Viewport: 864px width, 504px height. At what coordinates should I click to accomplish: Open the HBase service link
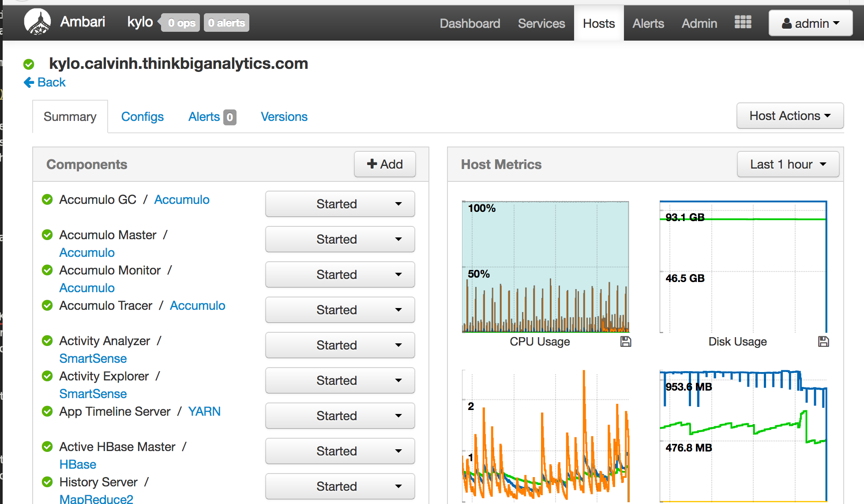pos(78,464)
